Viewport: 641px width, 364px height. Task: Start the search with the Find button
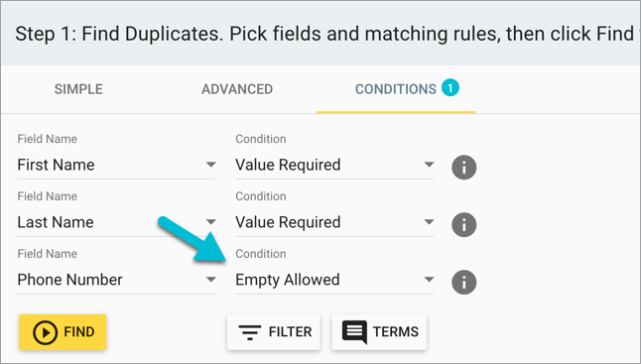[63, 332]
